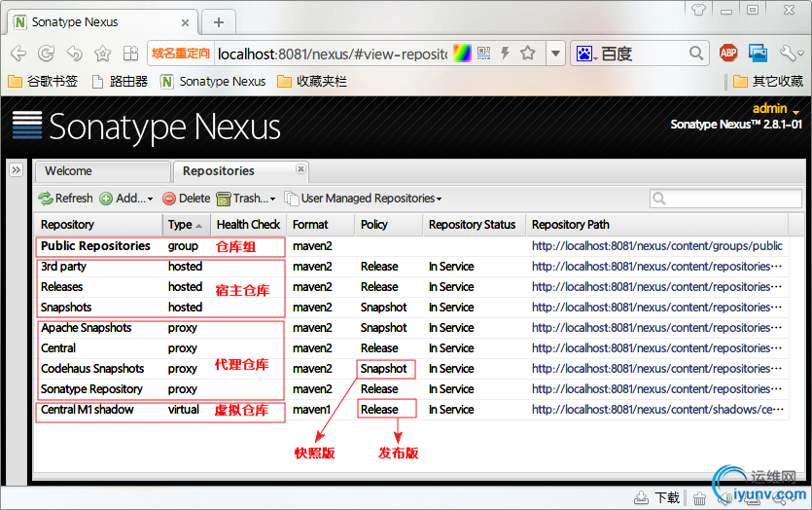Click the trash bin icon in status bar
812x510 pixels.
click(699, 498)
